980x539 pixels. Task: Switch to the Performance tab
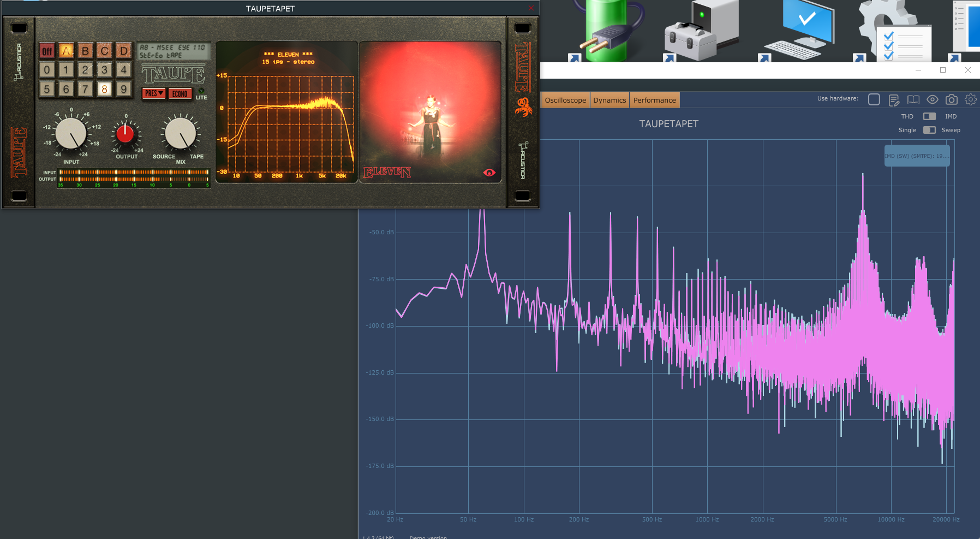click(654, 100)
